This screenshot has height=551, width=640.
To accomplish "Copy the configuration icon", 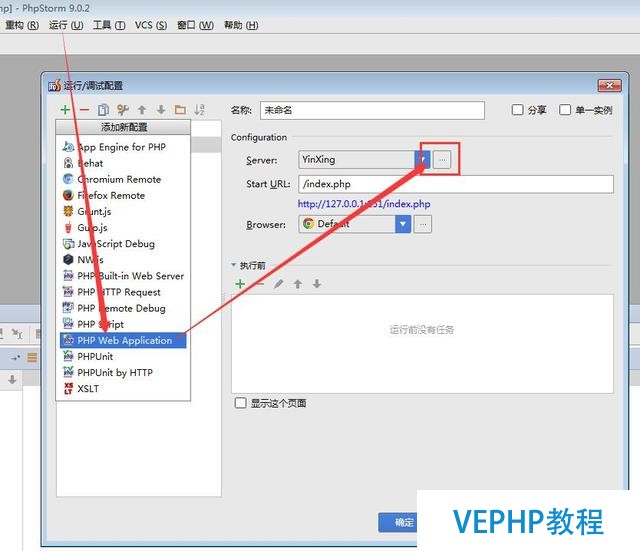I will click(103, 109).
